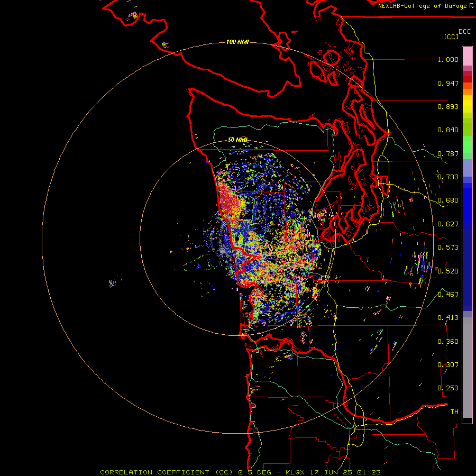The width and height of the screenshot is (476, 476).
Task: Pick the orange color bar segment below 0.947
Action: point(467,91)
